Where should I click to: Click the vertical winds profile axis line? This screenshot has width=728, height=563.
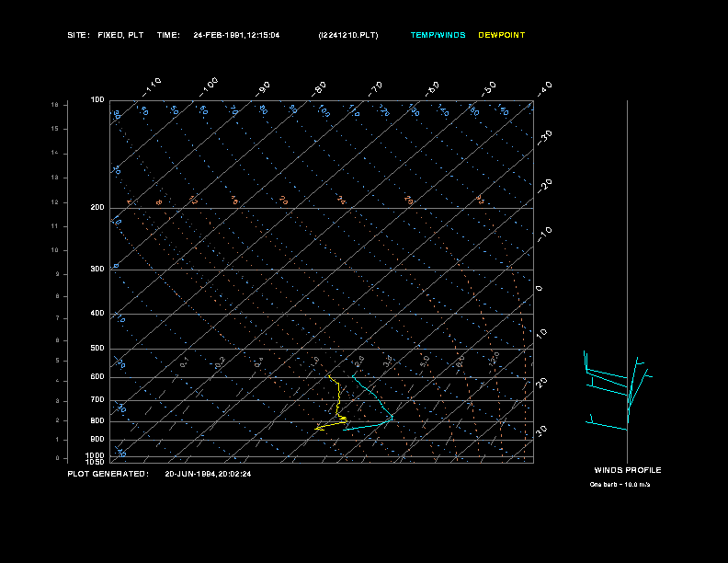627,276
